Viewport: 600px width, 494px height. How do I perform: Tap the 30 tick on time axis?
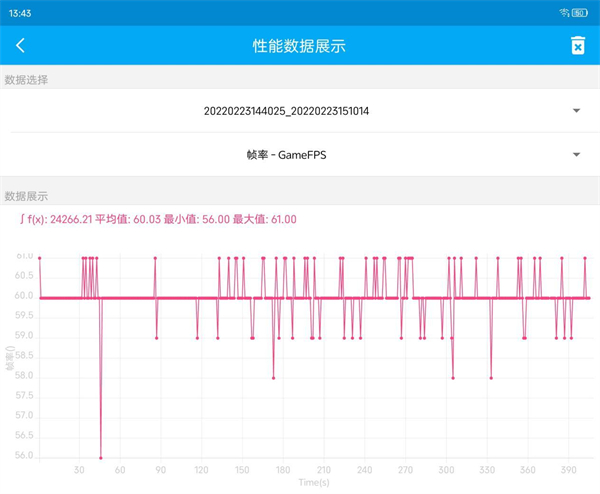(79, 468)
